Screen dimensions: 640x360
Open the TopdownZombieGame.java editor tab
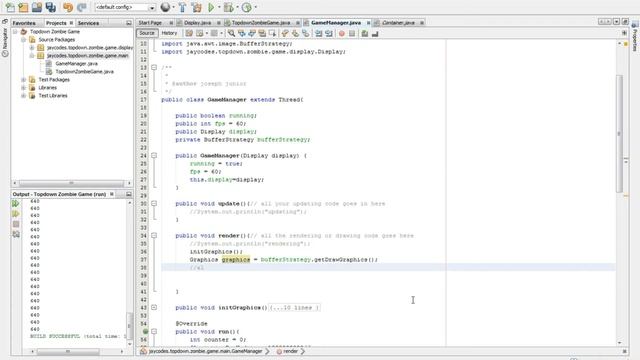click(x=261, y=23)
